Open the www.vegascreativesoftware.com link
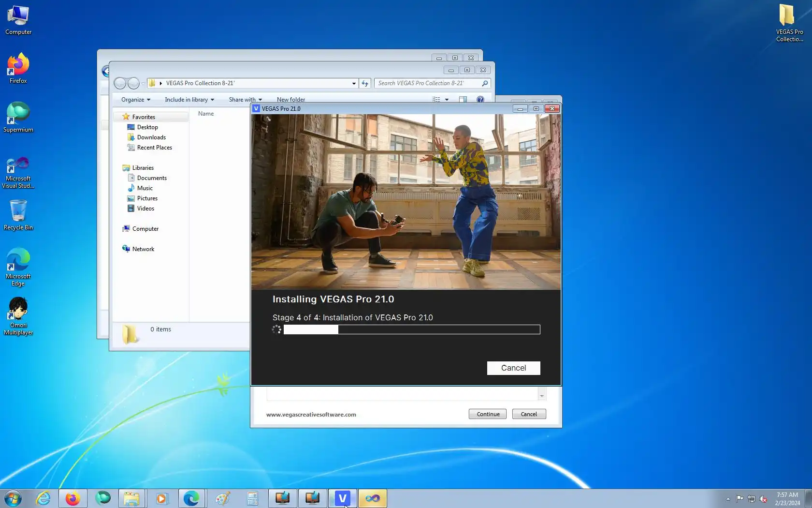Screen dimensions: 812x508 click(311, 415)
